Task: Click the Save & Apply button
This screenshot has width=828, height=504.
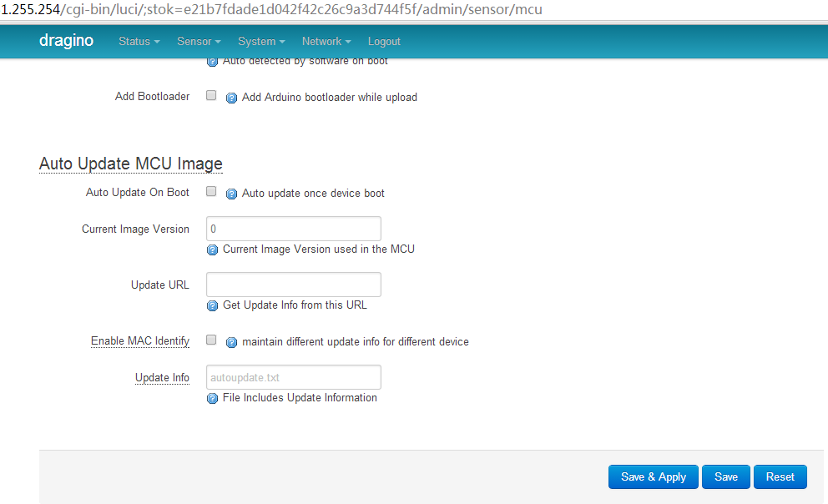Action: (x=654, y=477)
